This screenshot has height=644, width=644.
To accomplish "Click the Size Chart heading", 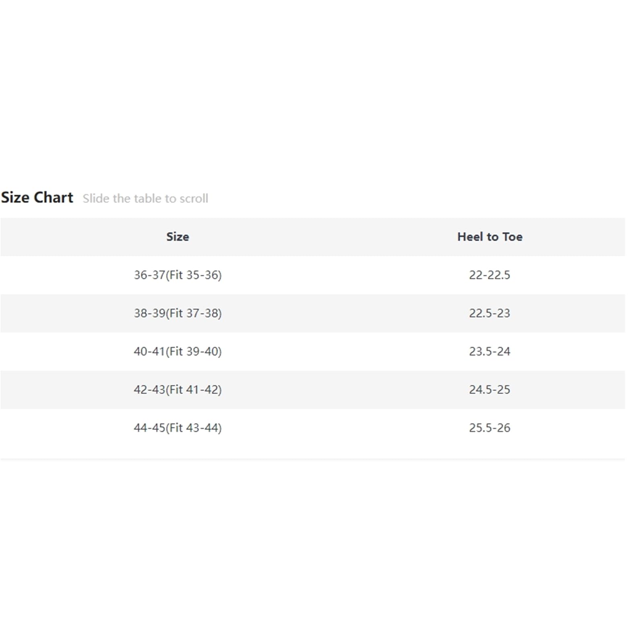I will [x=37, y=198].
